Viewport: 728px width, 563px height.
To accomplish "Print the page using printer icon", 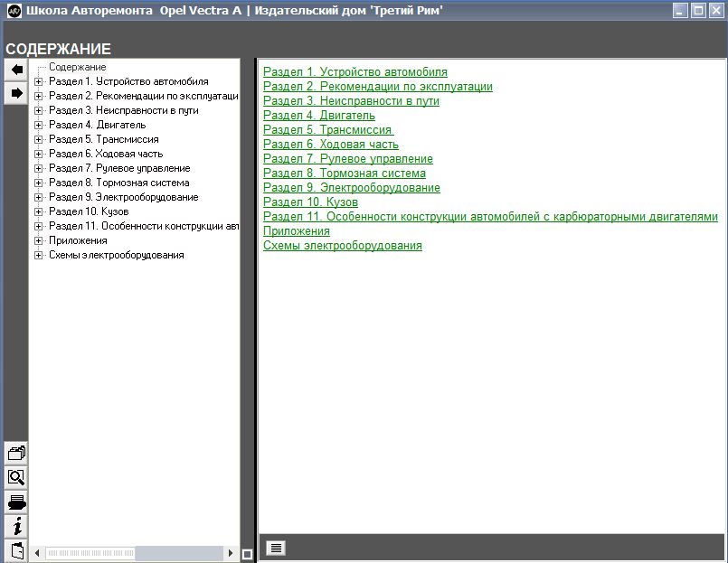I will 16,502.
